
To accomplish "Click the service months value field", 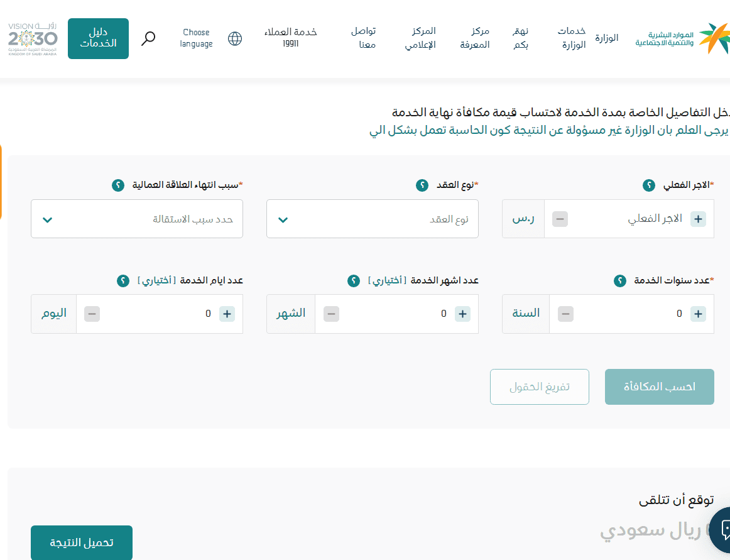I will pos(397,314).
